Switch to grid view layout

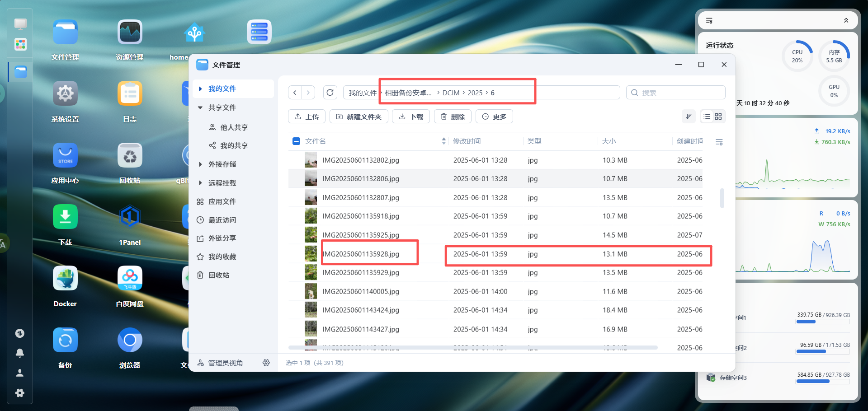tap(718, 117)
